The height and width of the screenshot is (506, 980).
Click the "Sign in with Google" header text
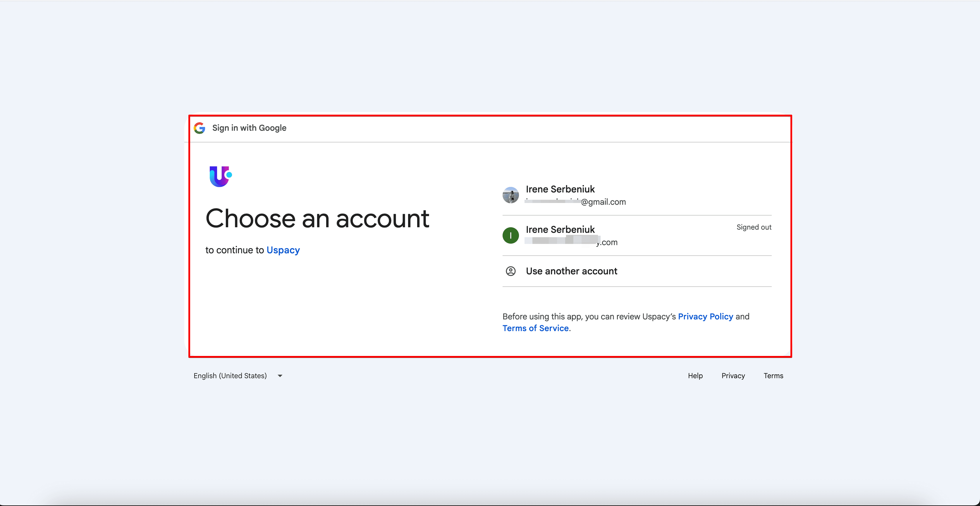[249, 128]
